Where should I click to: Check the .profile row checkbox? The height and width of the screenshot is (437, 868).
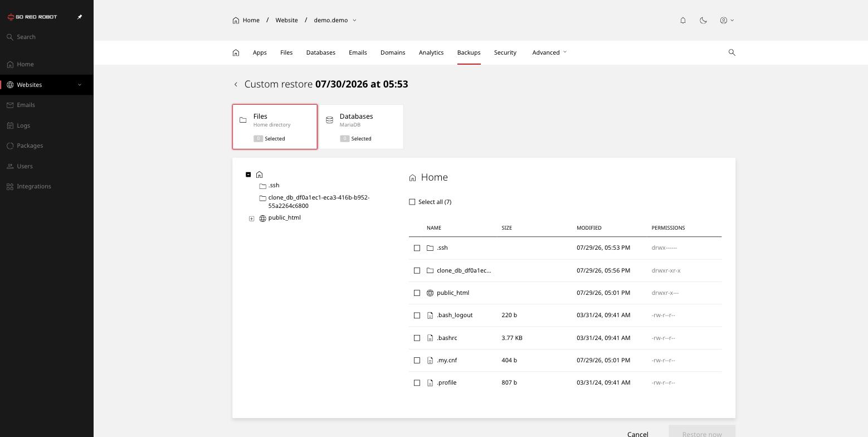tap(417, 383)
